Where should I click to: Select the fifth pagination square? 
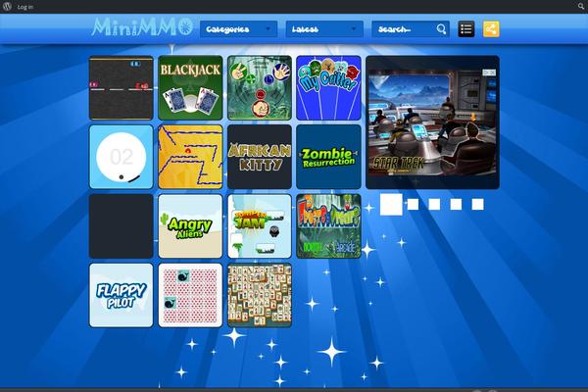(x=478, y=205)
